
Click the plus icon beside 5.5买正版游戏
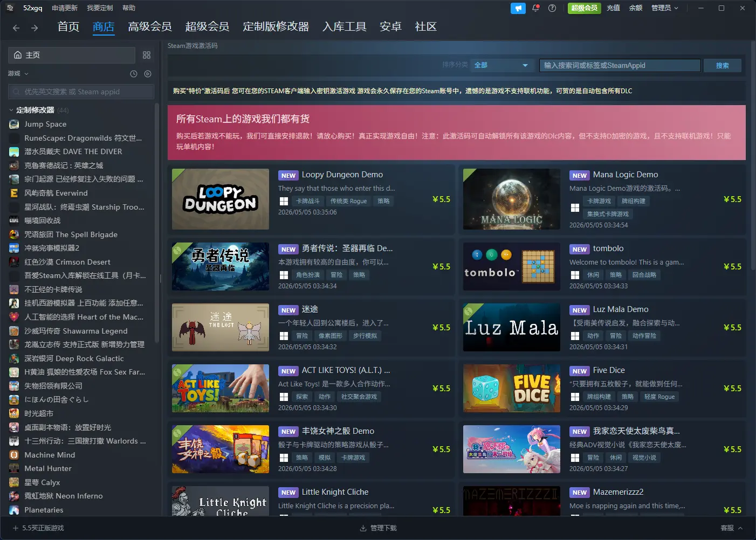(x=16, y=528)
